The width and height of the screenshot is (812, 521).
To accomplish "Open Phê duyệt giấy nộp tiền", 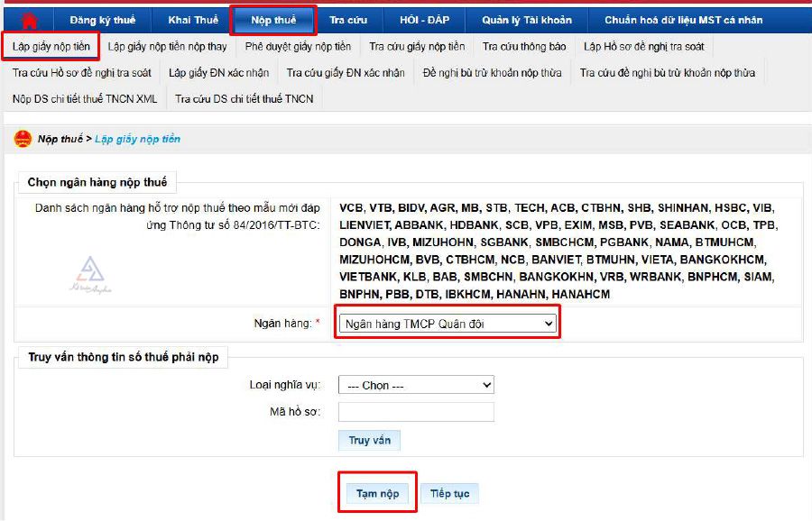I will click(298, 47).
